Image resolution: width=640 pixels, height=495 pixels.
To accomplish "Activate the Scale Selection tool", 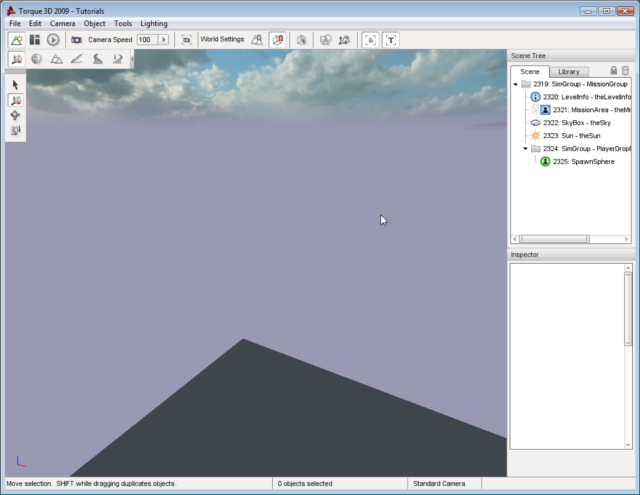I will point(16,130).
